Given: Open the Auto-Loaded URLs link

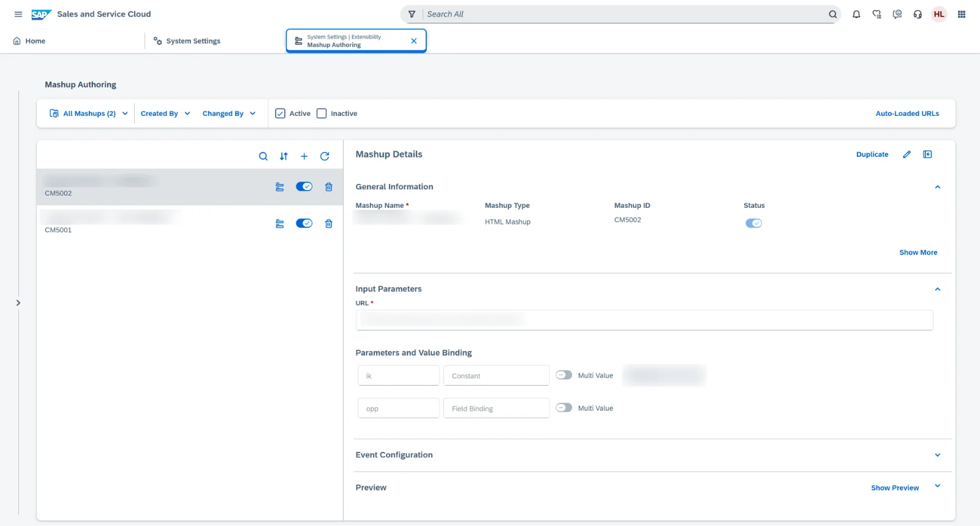Looking at the screenshot, I should 907,113.
